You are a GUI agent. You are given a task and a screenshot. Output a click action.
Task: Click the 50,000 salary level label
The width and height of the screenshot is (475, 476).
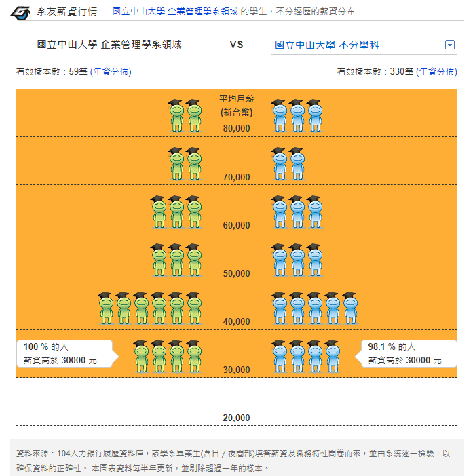[x=237, y=273]
